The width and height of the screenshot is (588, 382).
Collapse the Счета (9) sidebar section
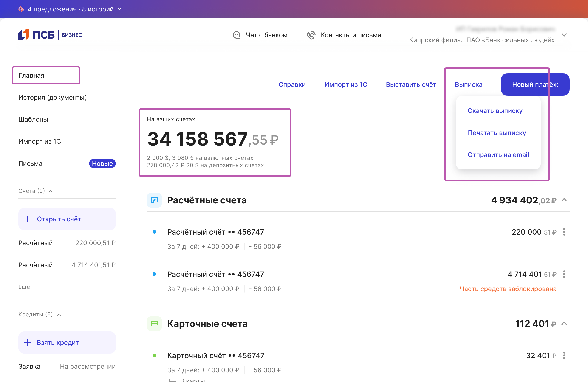tap(51, 191)
